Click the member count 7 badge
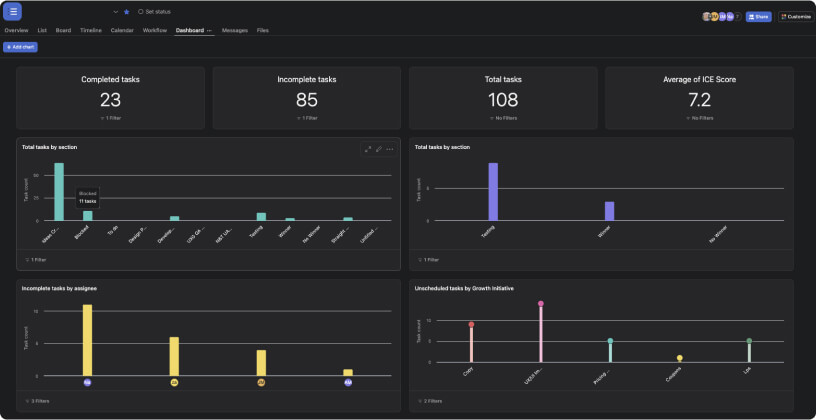 point(737,17)
